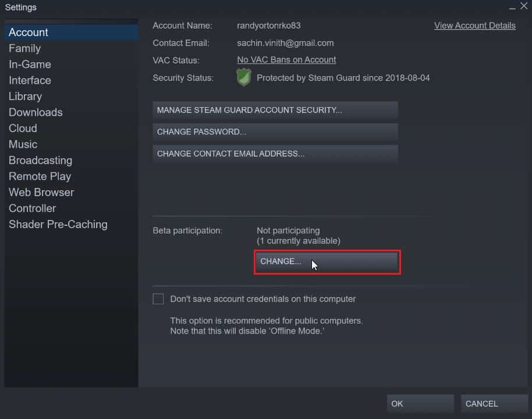
Task: Open the Change Password dialog
Action: pyautogui.click(x=275, y=132)
